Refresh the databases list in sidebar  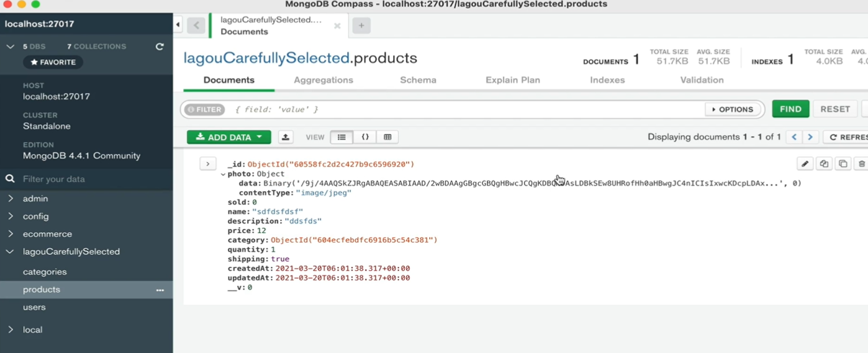(160, 47)
